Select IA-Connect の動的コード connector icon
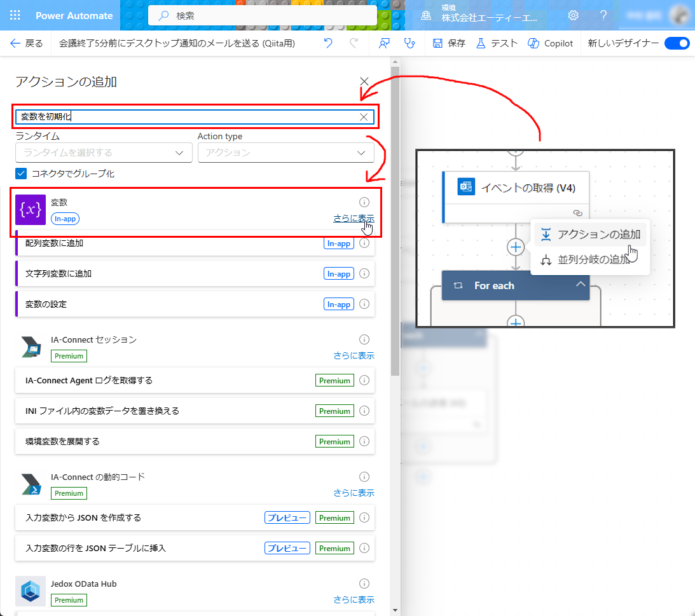Screen dimensions: 695x616 point(31,484)
